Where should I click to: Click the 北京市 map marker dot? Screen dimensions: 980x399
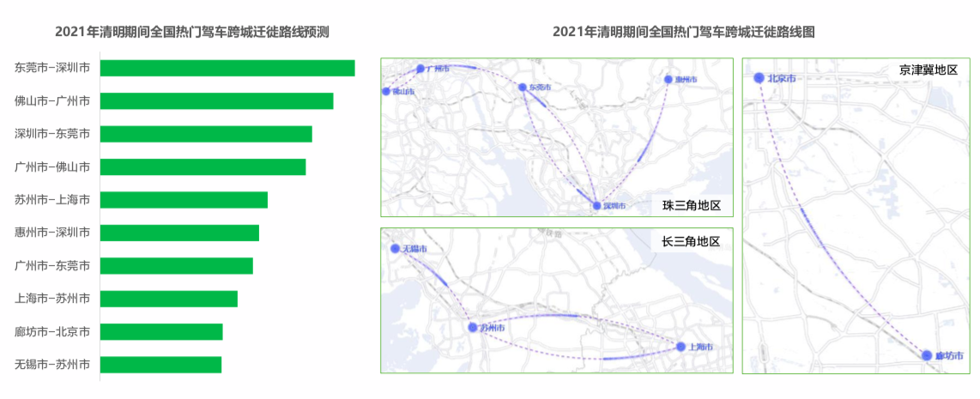(x=759, y=77)
